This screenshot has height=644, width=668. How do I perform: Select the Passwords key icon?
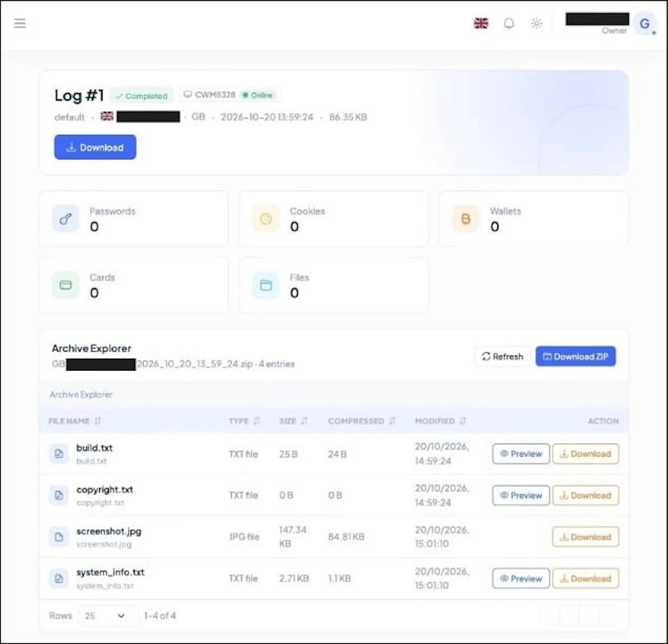tap(65, 218)
